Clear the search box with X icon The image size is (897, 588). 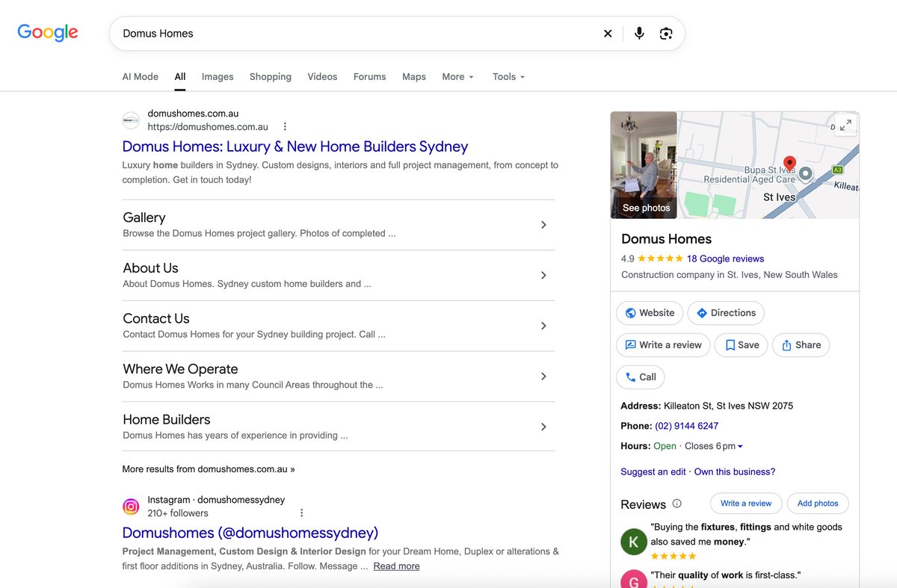click(608, 34)
